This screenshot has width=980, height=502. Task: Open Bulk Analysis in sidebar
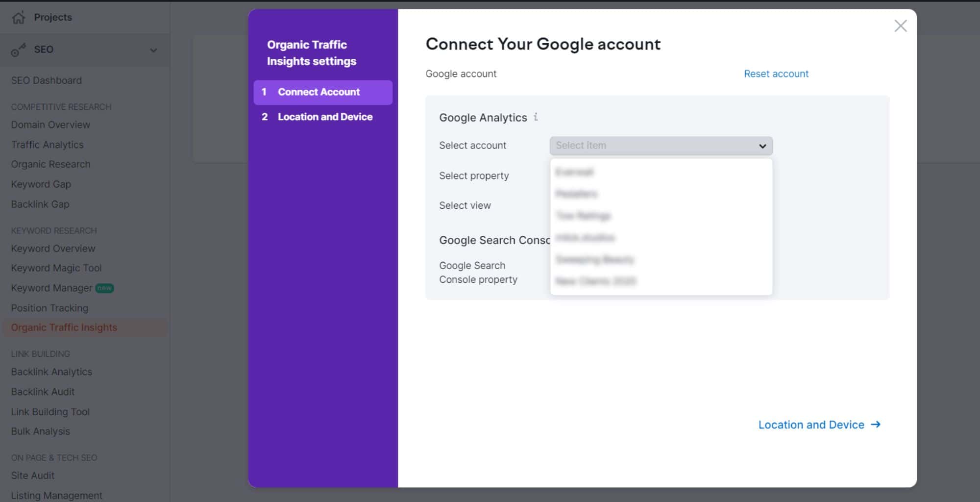[x=41, y=431]
